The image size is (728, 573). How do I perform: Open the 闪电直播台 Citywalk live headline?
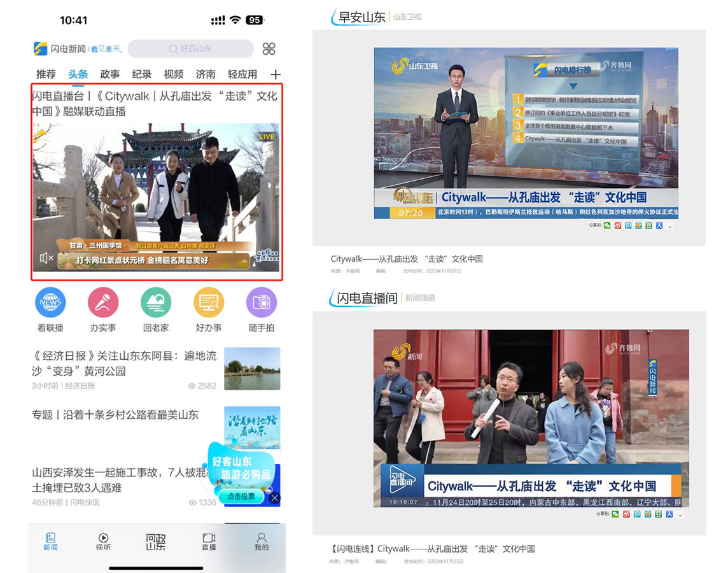pyautogui.click(x=155, y=104)
